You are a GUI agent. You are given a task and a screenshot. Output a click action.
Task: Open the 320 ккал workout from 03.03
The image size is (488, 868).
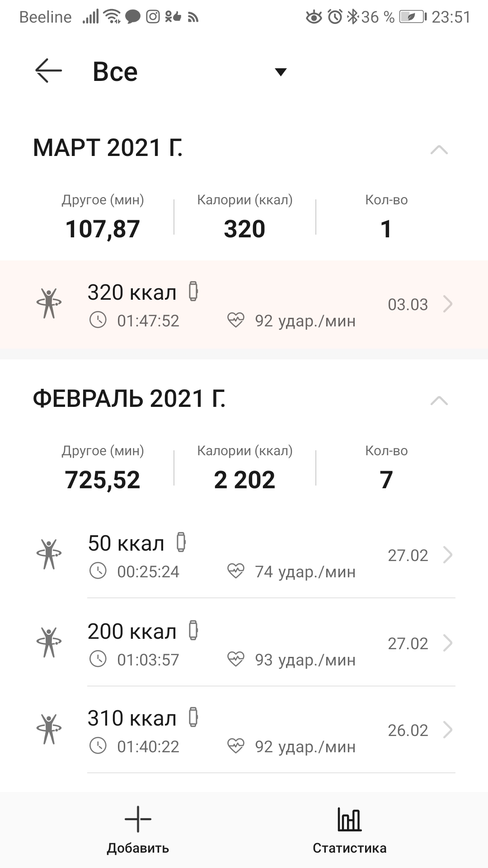coord(244,305)
